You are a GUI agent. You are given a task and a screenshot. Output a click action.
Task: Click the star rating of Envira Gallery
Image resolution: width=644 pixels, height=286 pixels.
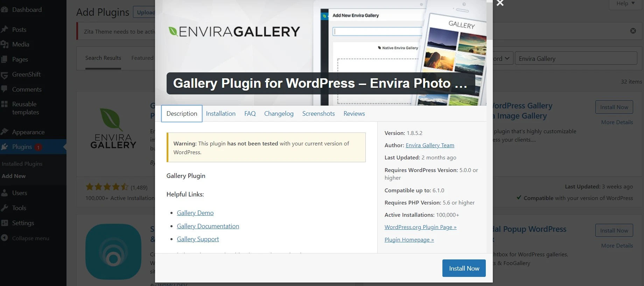click(107, 187)
